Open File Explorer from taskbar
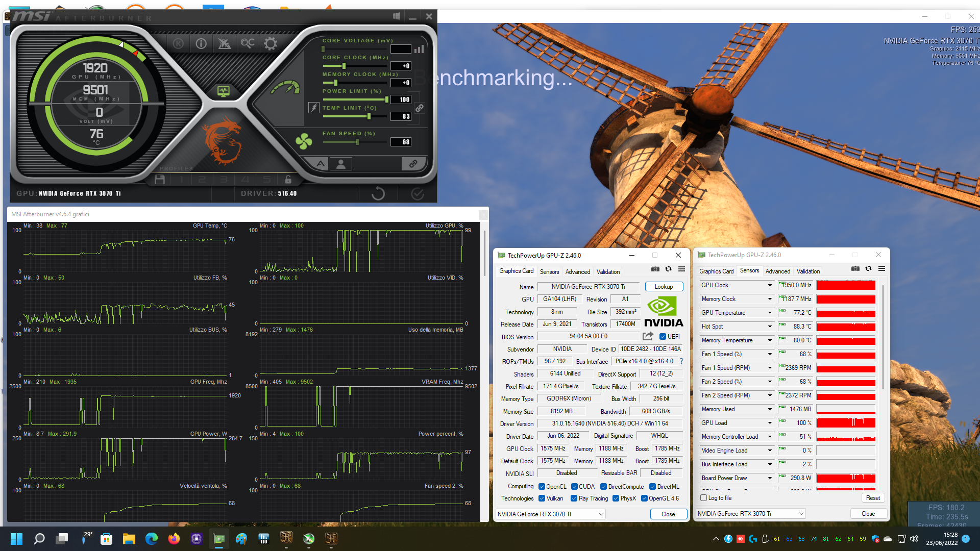 pyautogui.click(x=129, y=538)
